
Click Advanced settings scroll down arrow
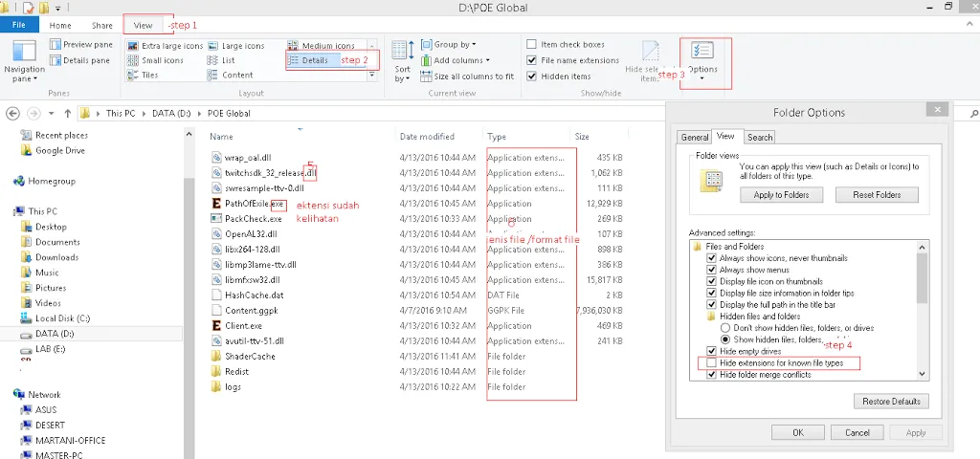tap(923, 374)
